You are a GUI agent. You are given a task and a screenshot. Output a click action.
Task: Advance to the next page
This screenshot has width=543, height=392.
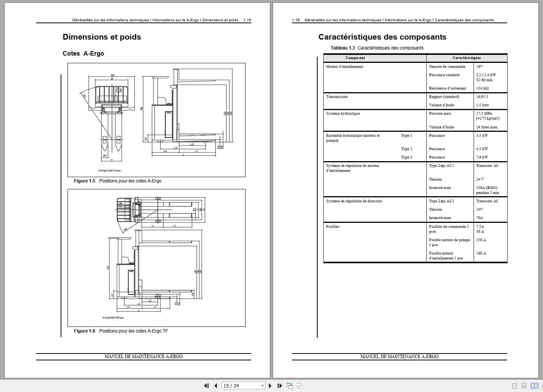tap(270, 386)
